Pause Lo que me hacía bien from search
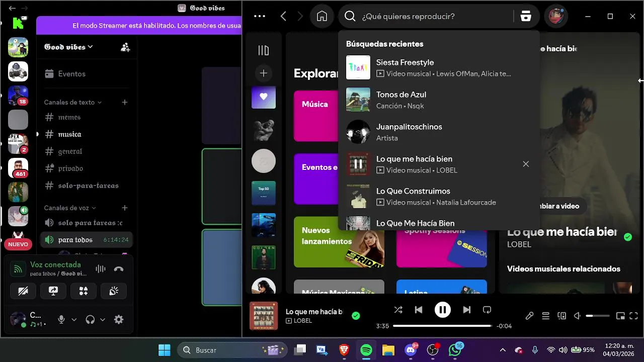 (x=358, y=164)
